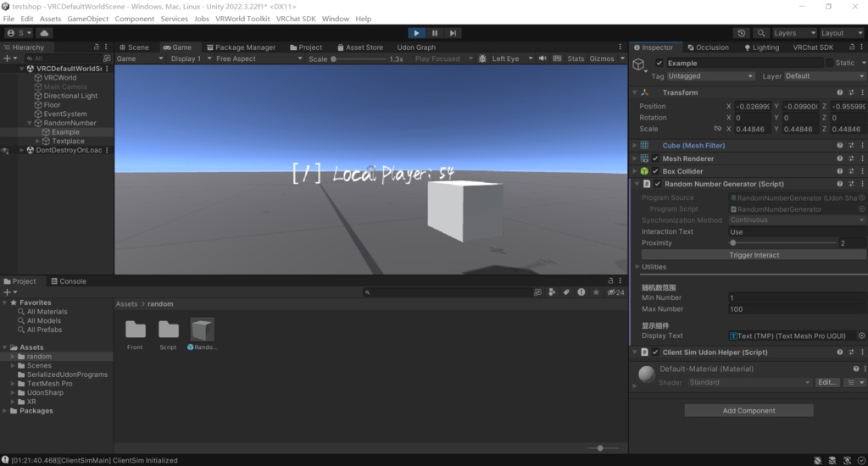Switch to the Package Manager tab
The height and width of the screenshot is (466, 868).
(241, 47)
